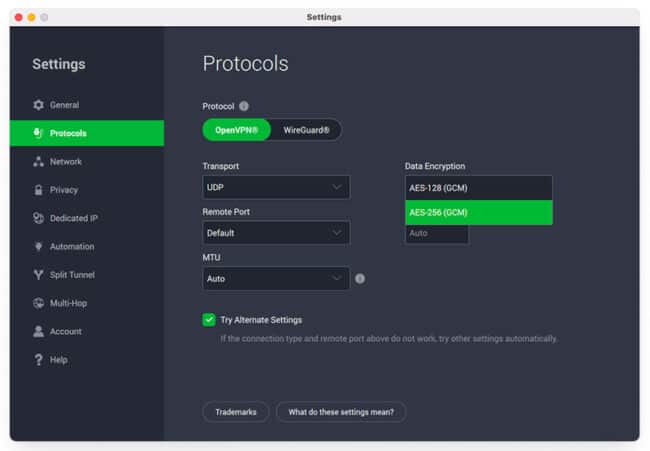Choose AES-128 (GCM) encryption option

pos(479,188)
